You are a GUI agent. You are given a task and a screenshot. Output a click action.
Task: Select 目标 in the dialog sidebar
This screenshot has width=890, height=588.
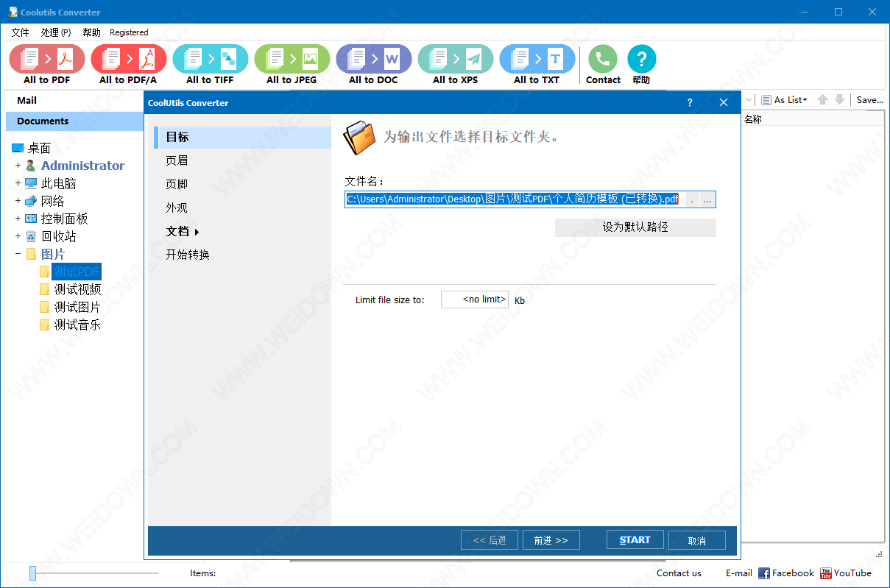pos(242,138)
